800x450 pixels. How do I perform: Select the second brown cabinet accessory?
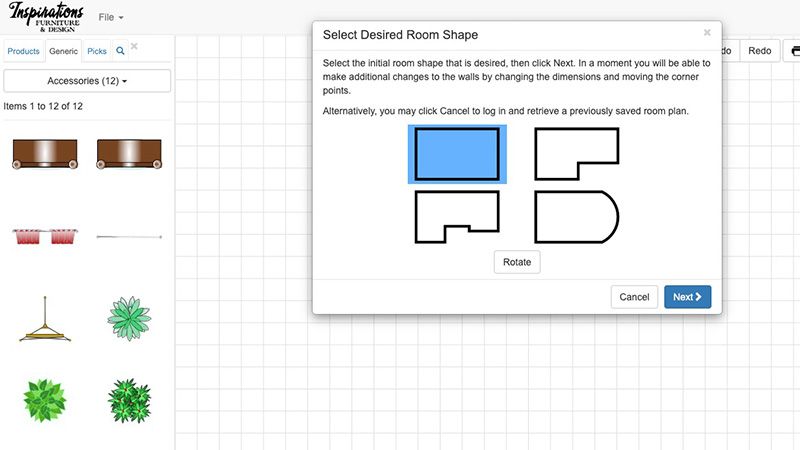pyautogui.click(x=129, y=154)
